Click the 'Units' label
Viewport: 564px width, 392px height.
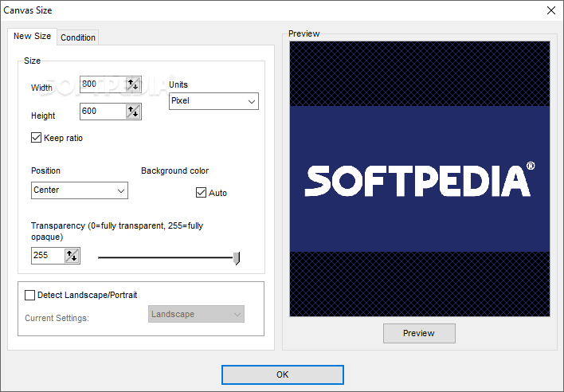tap(178, 84)
